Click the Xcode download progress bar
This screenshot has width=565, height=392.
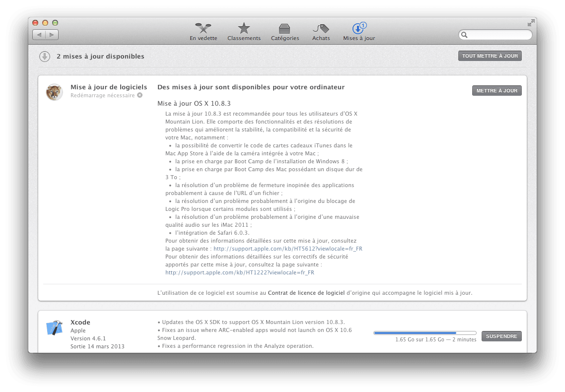coord(424,333)
